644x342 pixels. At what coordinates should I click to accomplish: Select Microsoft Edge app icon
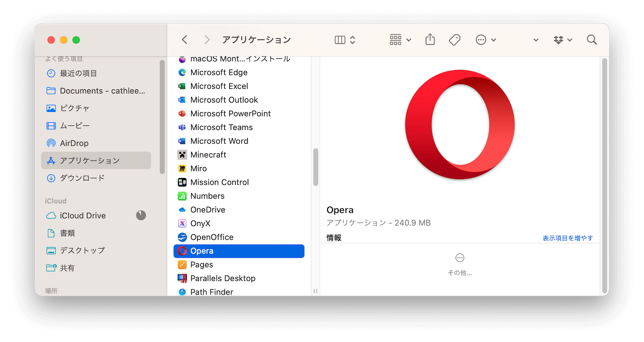182,72
